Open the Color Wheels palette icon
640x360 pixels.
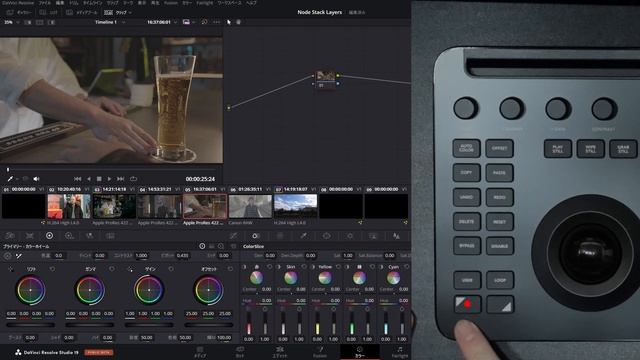49,236
